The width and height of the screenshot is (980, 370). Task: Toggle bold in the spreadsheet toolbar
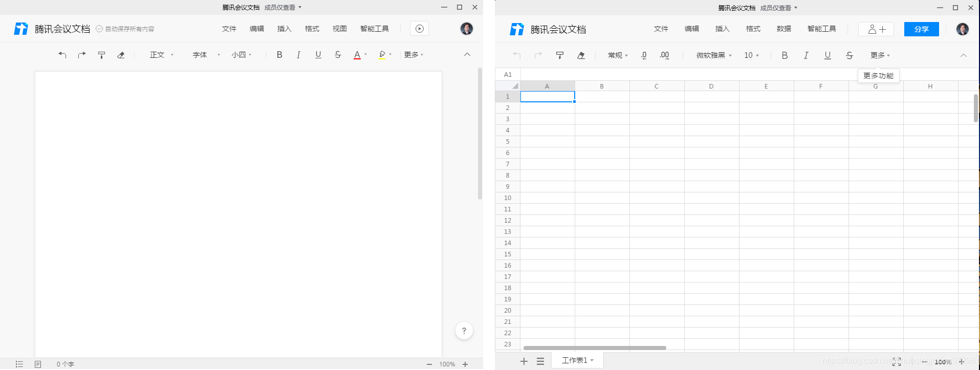785,55
